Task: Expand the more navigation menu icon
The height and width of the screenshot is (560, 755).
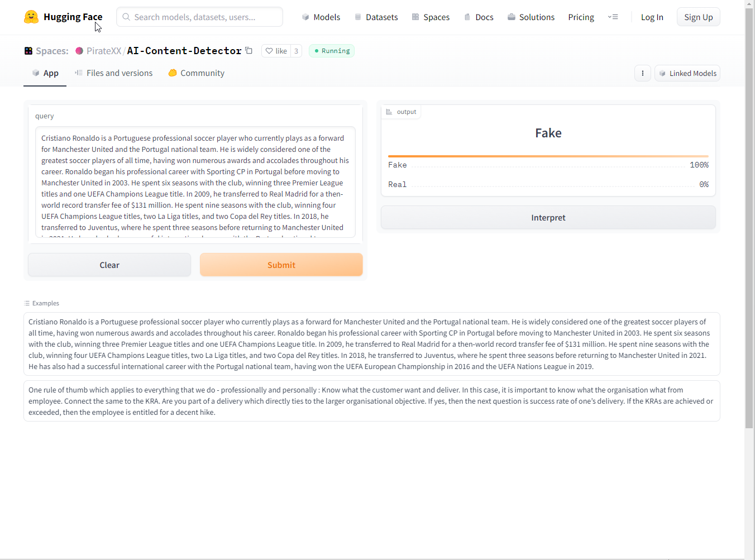Action: (613, 17)
